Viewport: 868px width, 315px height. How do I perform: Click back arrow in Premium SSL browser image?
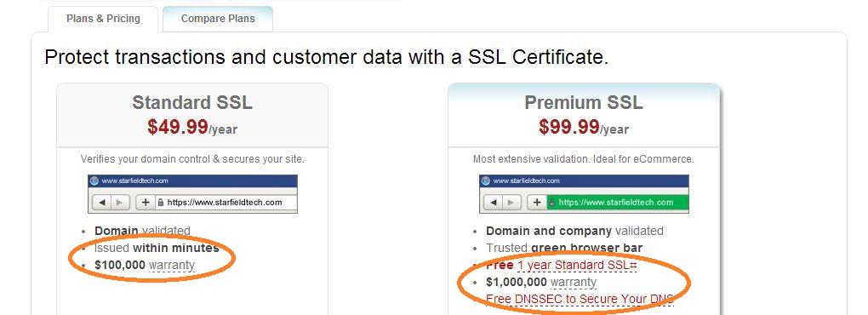(494, 203)
